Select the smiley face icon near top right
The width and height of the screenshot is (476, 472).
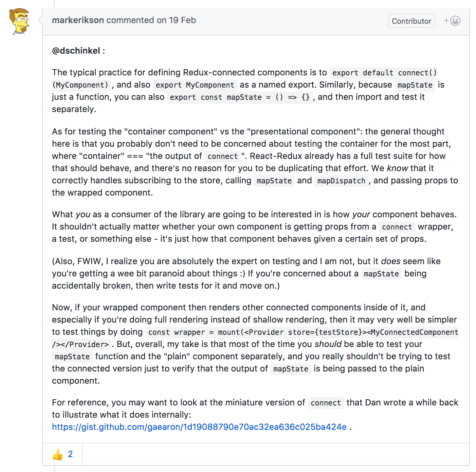pos(455,21)
